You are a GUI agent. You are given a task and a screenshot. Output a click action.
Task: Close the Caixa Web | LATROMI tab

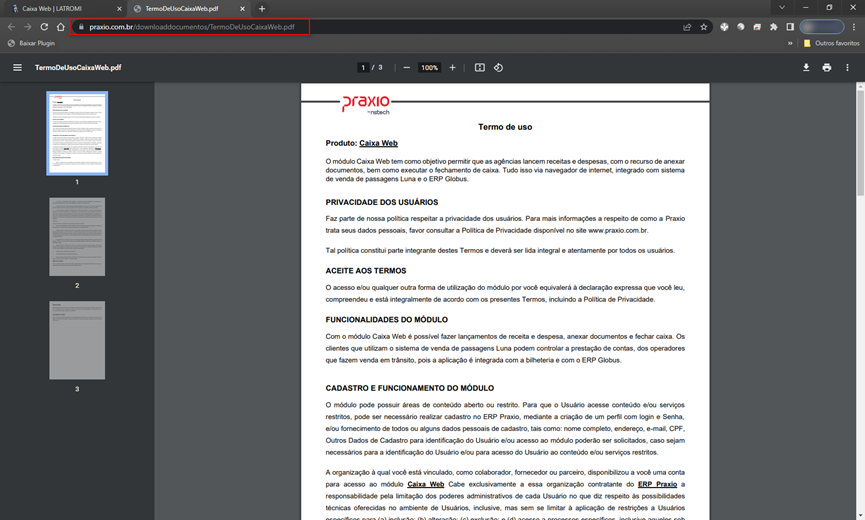119,8
